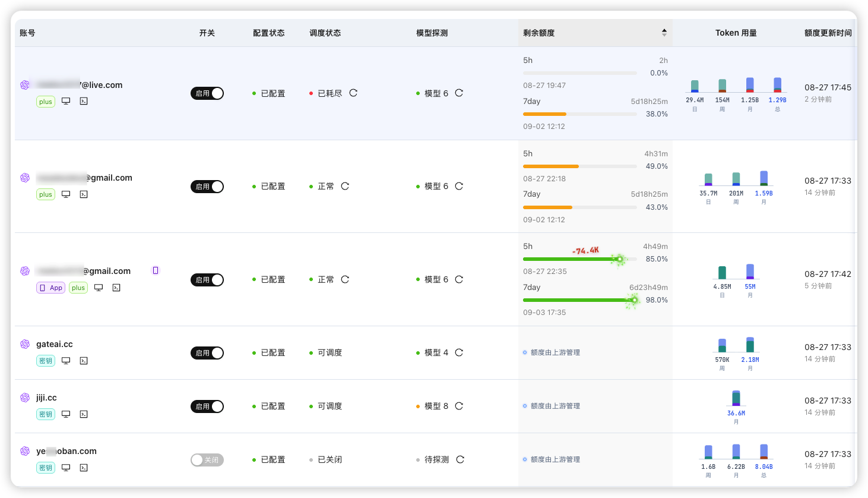Click the terminal icon under jiji.cc
The image size is (868, 498).
(x=84, y=414)
